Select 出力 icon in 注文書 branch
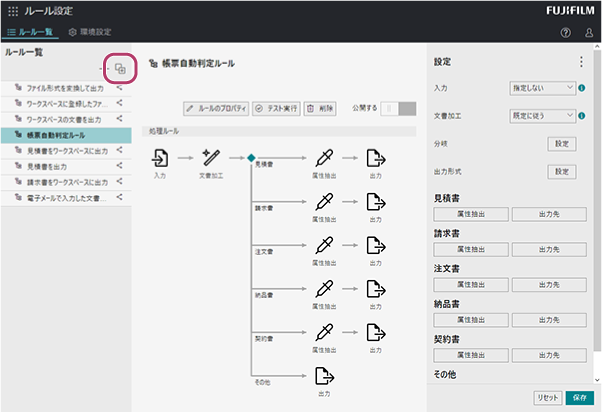Image resolution: width=602 pixels, height=413 pixels. [376, 245]
